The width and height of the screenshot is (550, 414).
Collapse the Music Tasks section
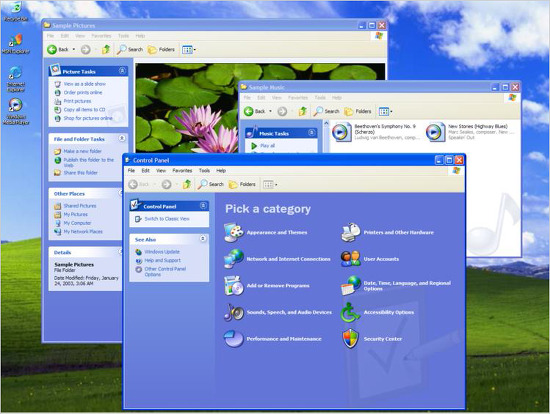point(311,132)
